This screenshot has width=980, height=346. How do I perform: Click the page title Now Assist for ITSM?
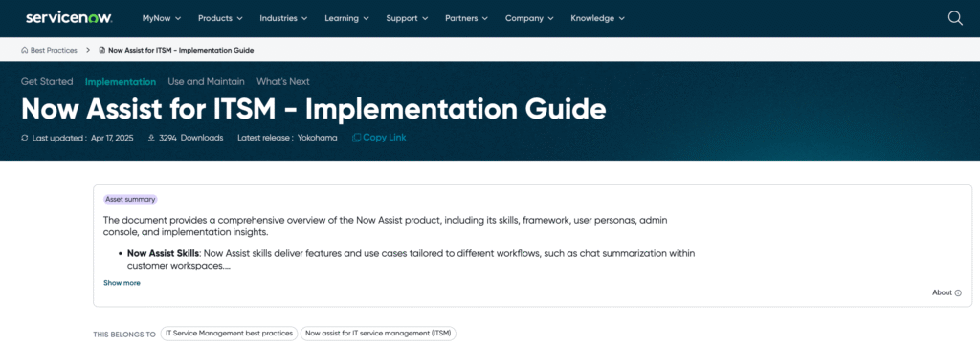(314, 109)
